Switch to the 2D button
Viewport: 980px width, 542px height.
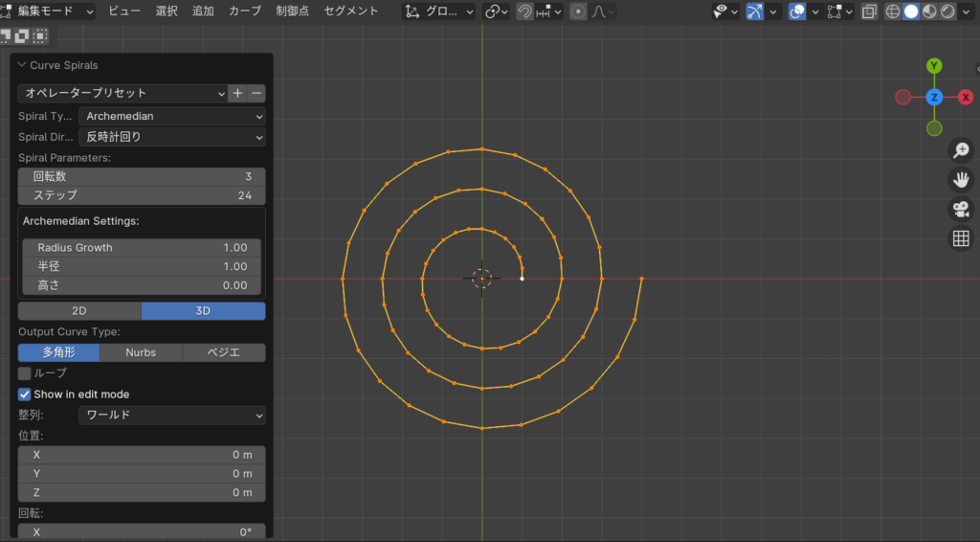[x=79, y=310]
